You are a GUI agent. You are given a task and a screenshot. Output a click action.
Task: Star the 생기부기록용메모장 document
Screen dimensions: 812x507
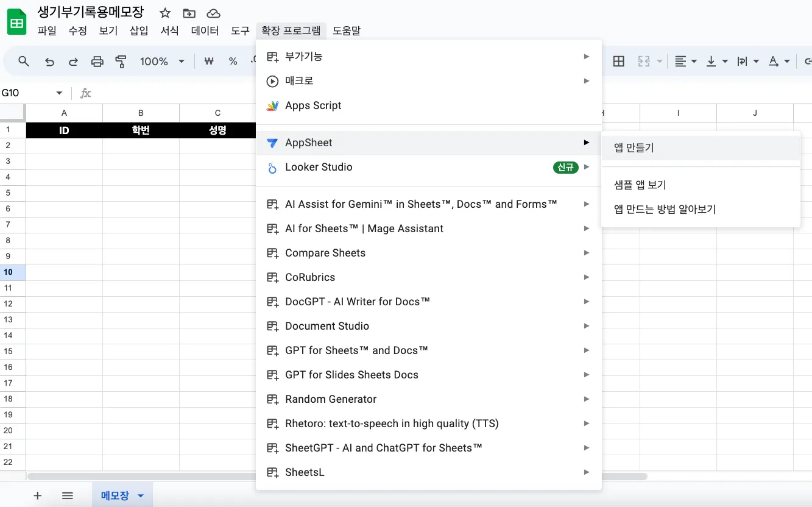tap(165, 13)
